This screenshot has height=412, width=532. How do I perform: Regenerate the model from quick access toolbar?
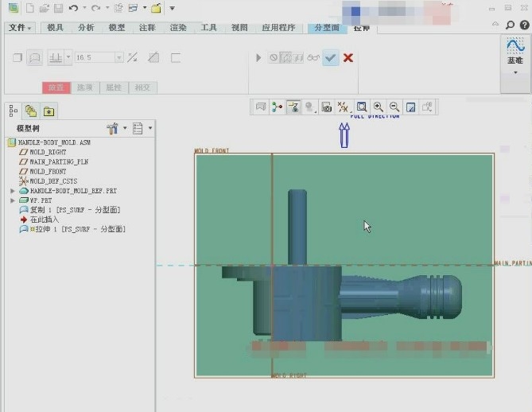coord(118,8)
